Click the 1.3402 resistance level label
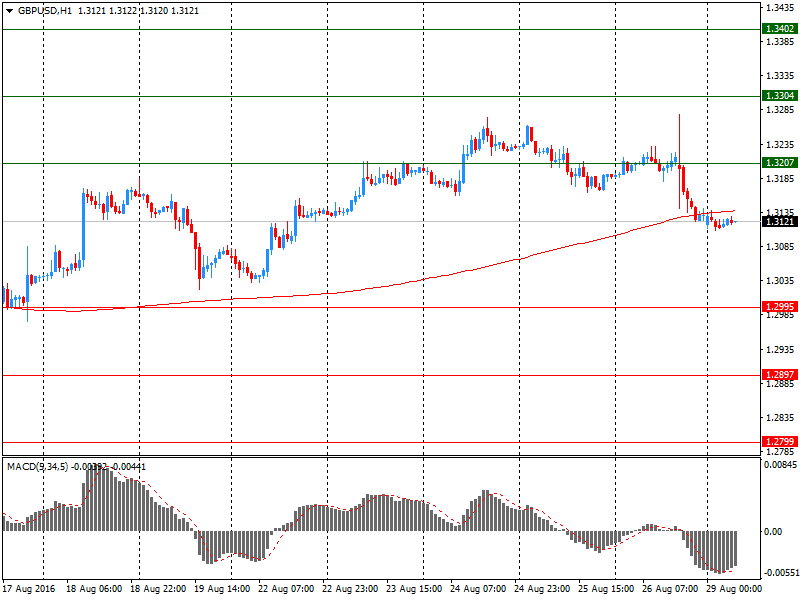 pyautogui.click(x=780, y=29)
